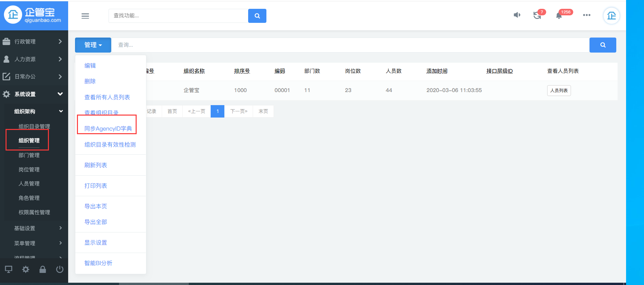Go to 下一页 in pagination
Viewport: 644px width, 285px height.
(x=239, y=111)
